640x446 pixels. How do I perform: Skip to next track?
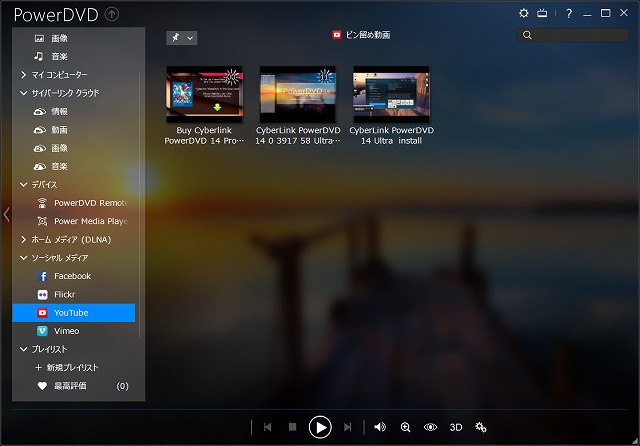click(348, 427)
